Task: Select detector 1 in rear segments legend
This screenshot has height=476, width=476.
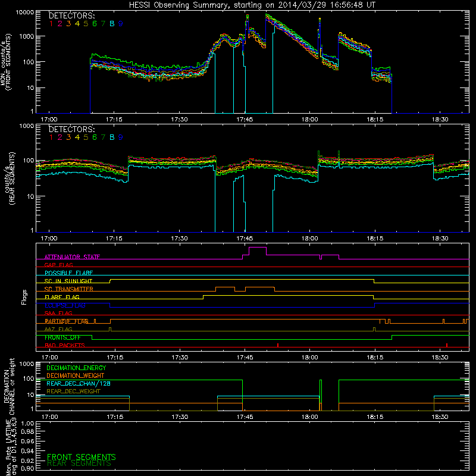Action: coord(51,137)
